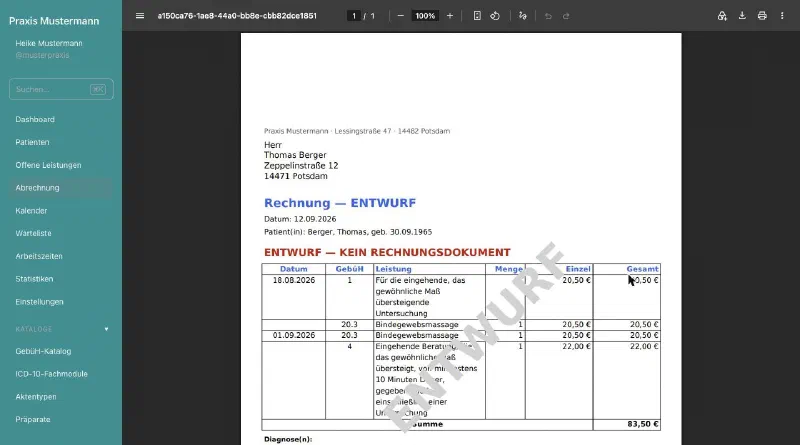Click the @musterpraxis handle

point(42,55)
